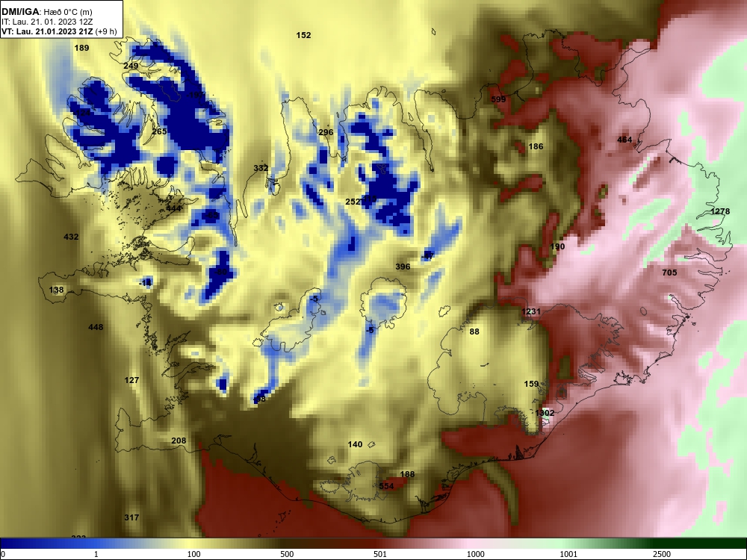The image size is (747, 560).
Task: Click the 500 label on the color scale
Action: click(x=287, y=554)
